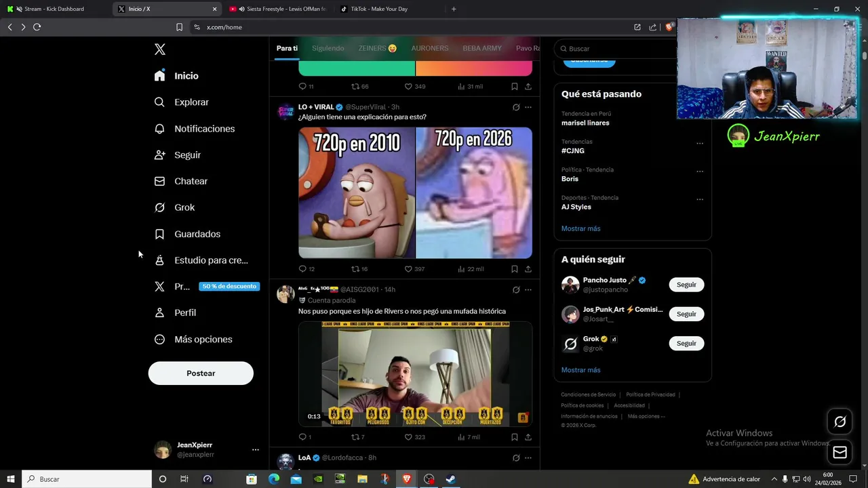Open floating Grok button
The width and height of the screenshot is (868, 488).
(840, 422)
